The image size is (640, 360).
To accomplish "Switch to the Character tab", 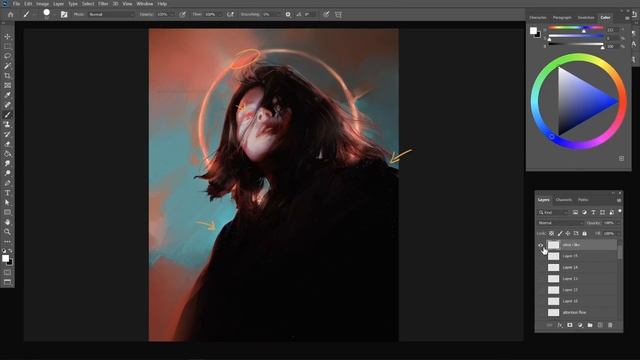I will tap(538, 18).
